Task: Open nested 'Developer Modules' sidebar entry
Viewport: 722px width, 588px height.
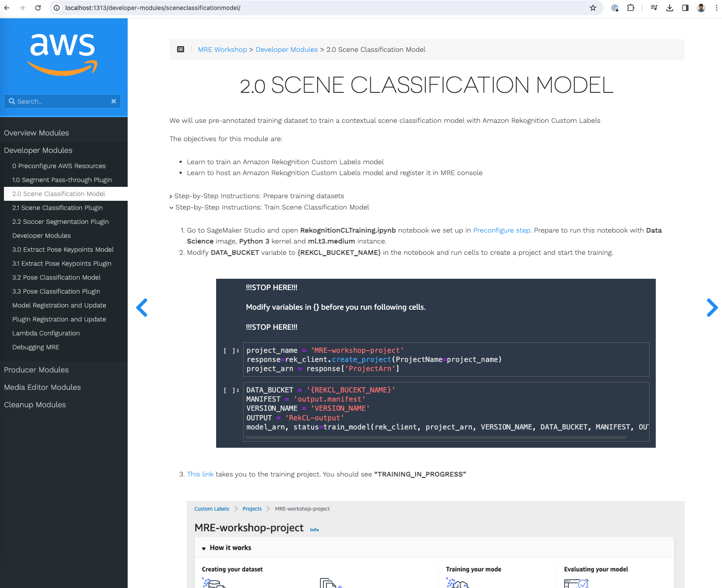Action: (x=41, y=236)
